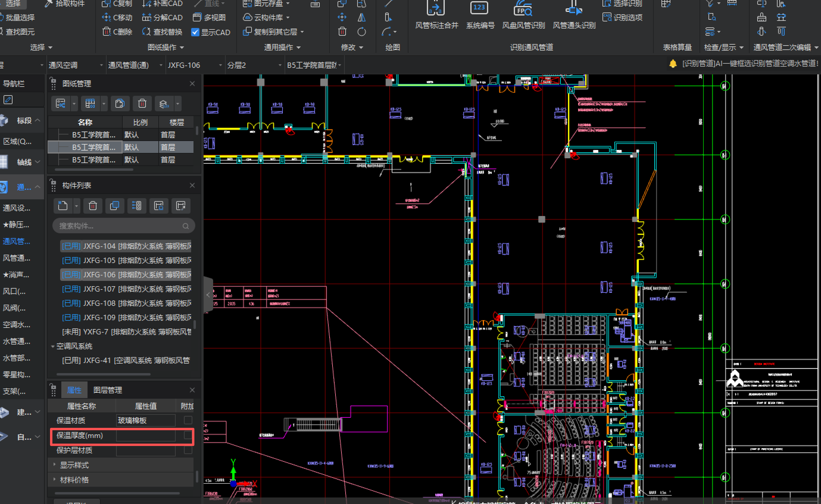Click copy component icon in 构件列表
The height and width of the screenshot is (504, 821).
click(x=114, y=206)
